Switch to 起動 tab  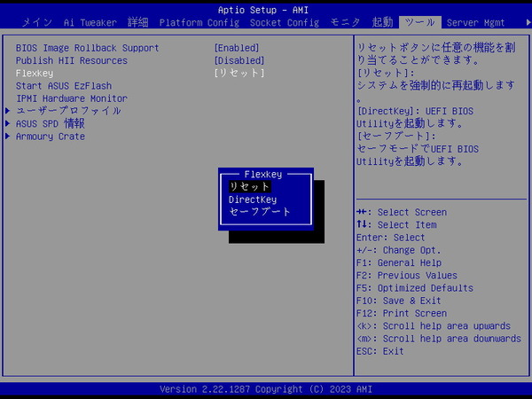(x=382, y=21)
